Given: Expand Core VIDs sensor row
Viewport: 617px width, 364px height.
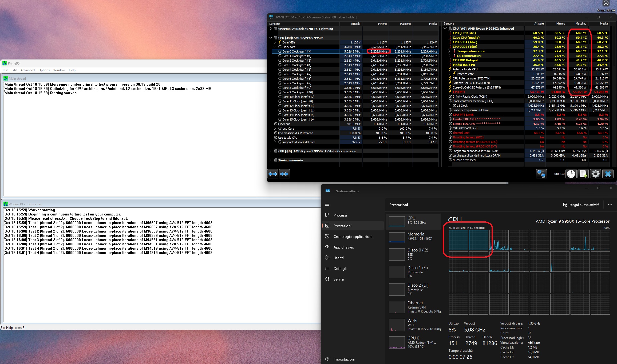Looking at the screenshot, I should pos(275,42).
